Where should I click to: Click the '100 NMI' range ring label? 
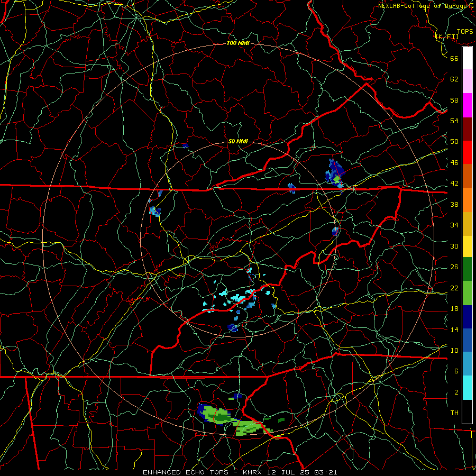pyautogui.click(x=238, y=43)
